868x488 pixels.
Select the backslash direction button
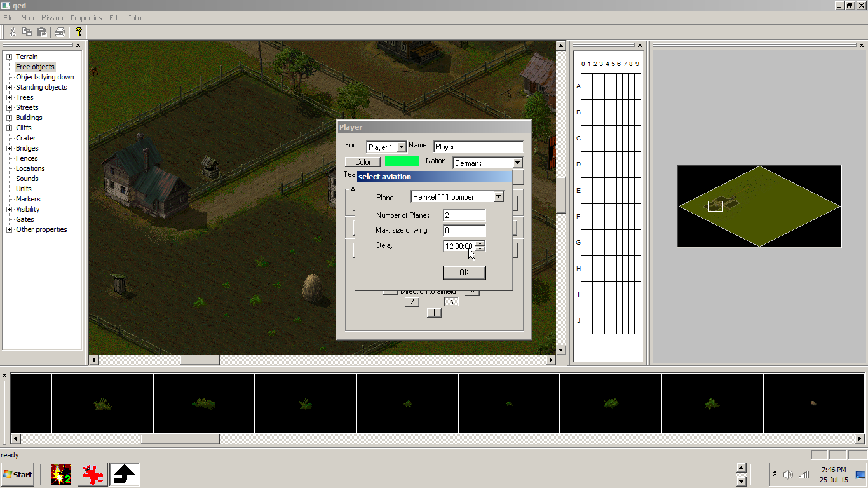451,302
